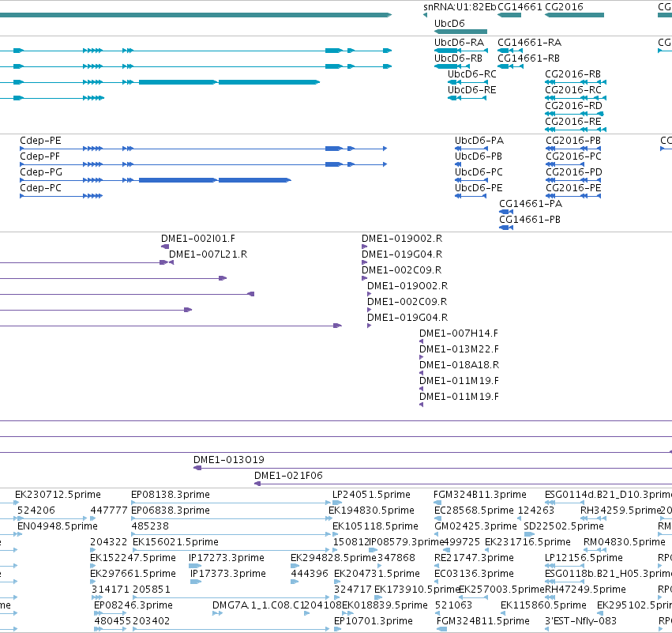Select the FGM324B11.5prime EST label
The image size is (672, 633).
(x=483, y=621)
